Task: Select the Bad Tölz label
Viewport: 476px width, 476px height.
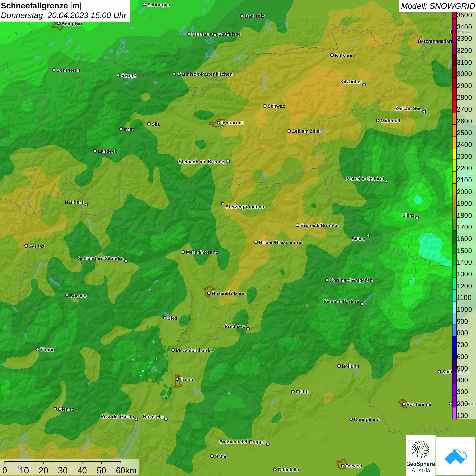Action: click(254, 16)
